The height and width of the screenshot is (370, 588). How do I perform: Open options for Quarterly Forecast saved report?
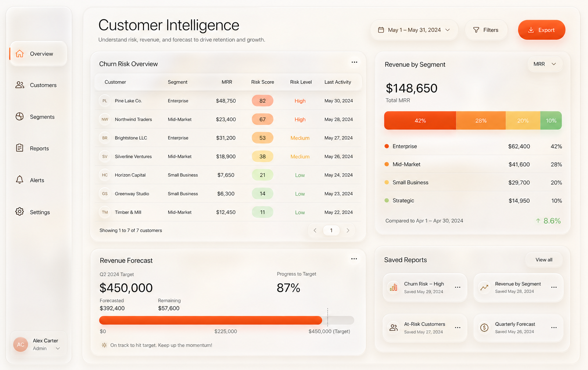coord(554,327)
